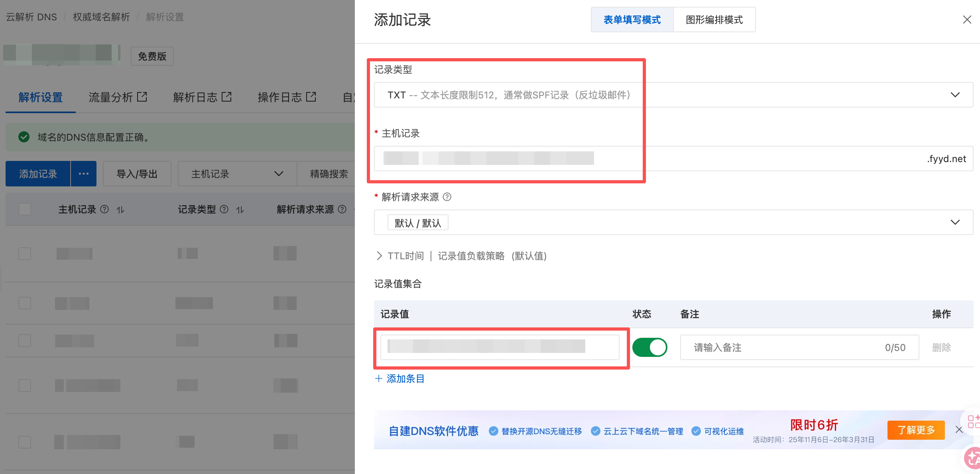
Task: Open the 记录类型 TXT dropdown
Action: coord(673,95)
